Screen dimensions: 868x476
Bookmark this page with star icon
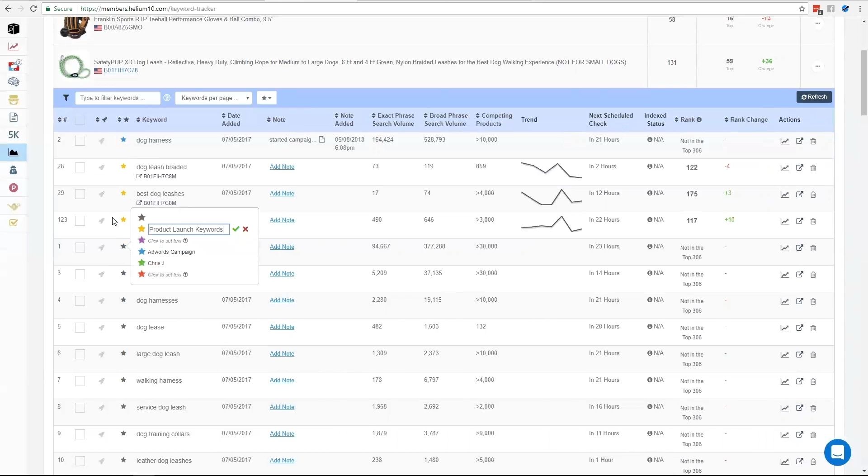802,9
